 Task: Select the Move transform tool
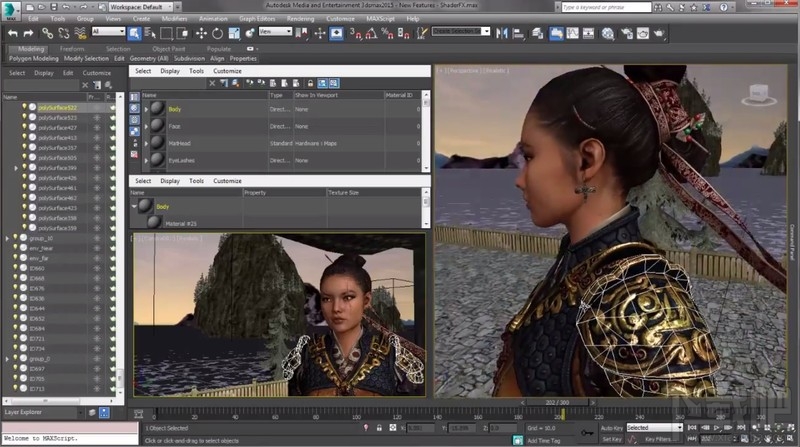pos(202,33)
